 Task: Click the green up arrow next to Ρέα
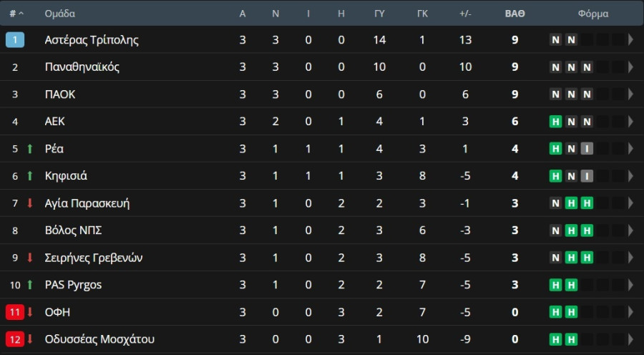click(x=29, y=149)
